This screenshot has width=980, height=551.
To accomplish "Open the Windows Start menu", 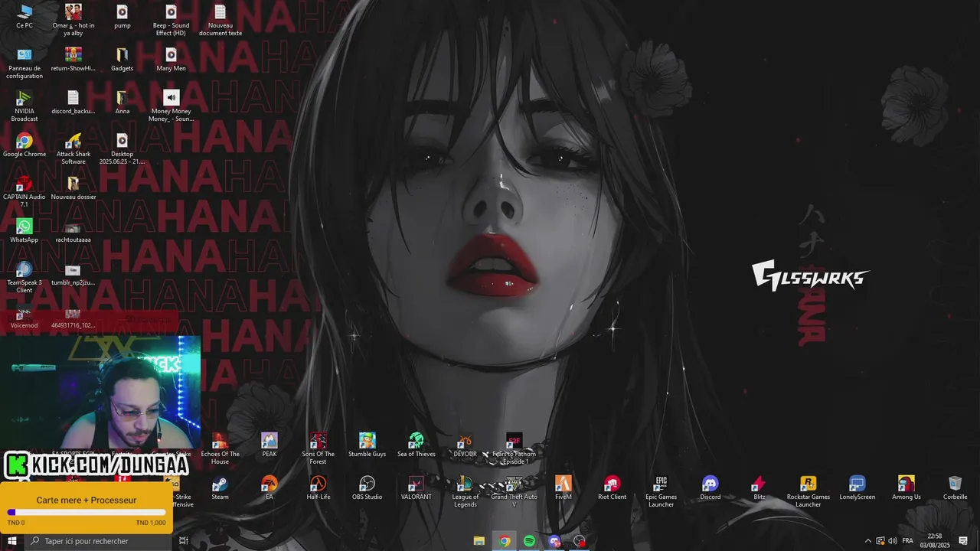I will [x=12, y=541].
